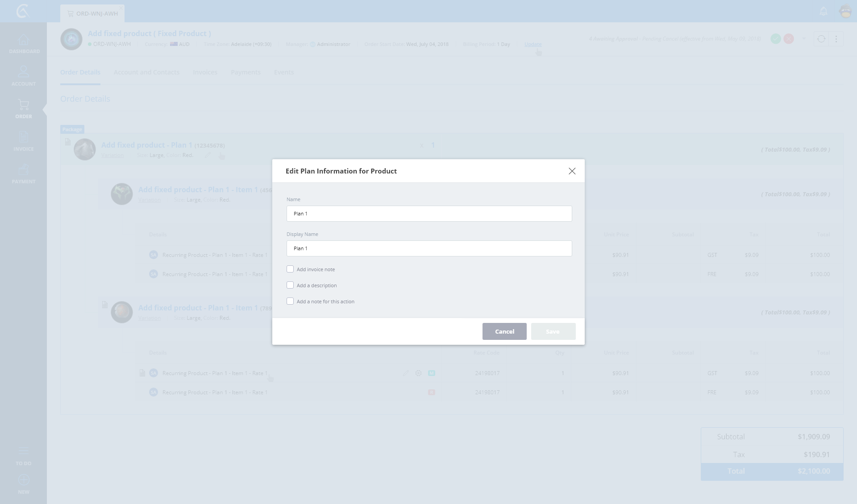The width and height of the screenshot is (857, 504).
Task: Open the user avatar menu
Action: [845, 12]
